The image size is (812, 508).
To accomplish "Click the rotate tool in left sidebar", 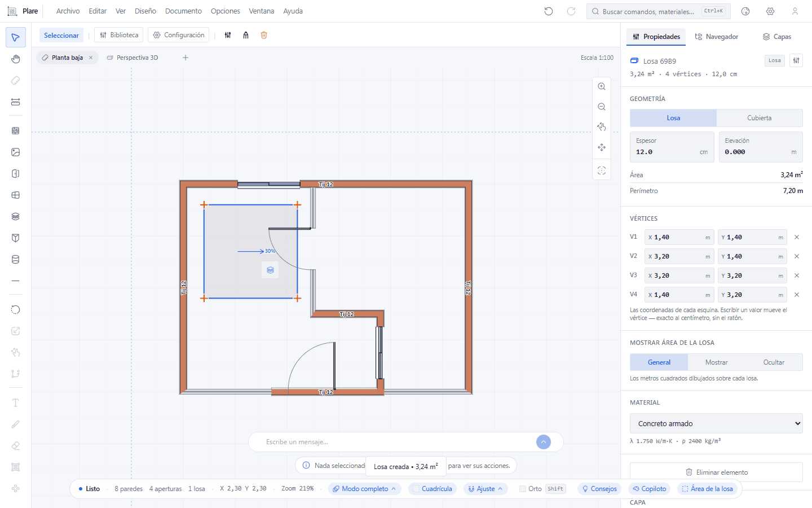I will [x=16, y=309].
